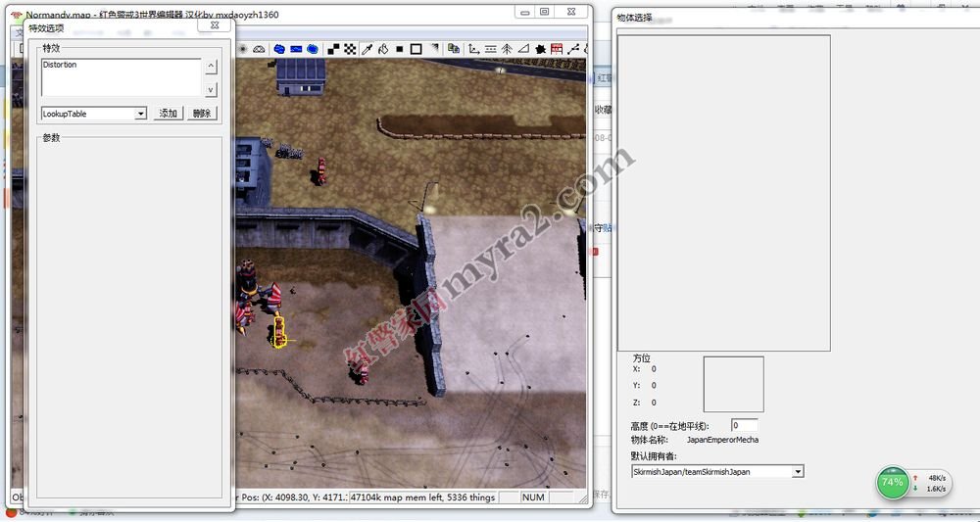The width and height of the screenshot is (980, 522).
Task: Move effect up with ^ button
Action: point(212,66)
